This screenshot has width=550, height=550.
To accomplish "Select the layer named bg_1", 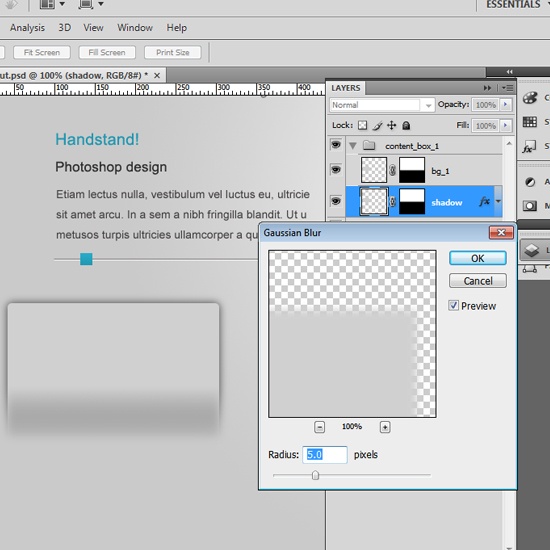I will [440, 171].
